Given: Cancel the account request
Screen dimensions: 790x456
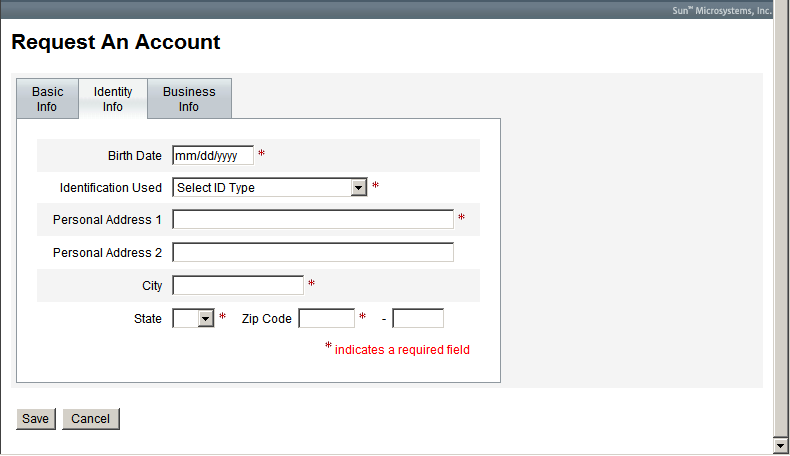Looking at the screenshot, I should (91, 419).
